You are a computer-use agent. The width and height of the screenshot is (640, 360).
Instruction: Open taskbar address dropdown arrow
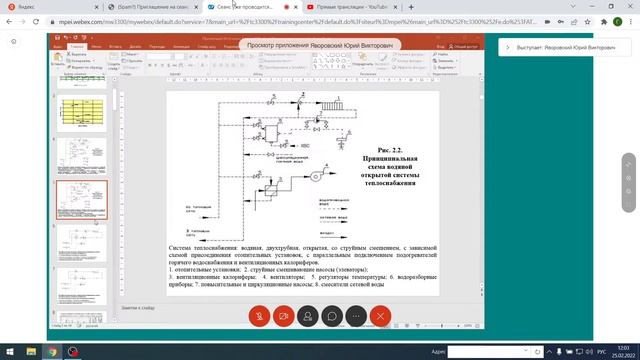pyautogui.click(x=525, y=351)
